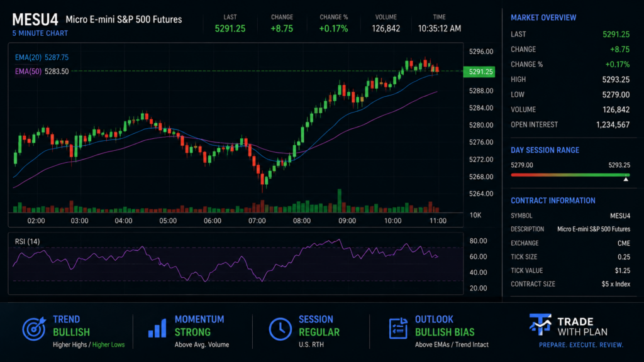Image resolution: width=644 pixels, height=362 pixels.
Task: Click the 5296.00 price axis label
Action: coord(481,52)
